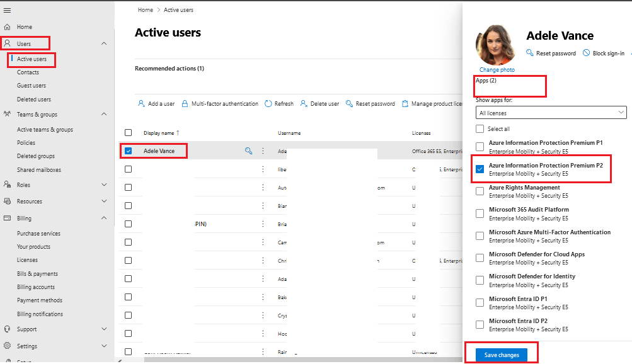Collapse the Billing section chevron
The image size is (632, 364).
104,218
